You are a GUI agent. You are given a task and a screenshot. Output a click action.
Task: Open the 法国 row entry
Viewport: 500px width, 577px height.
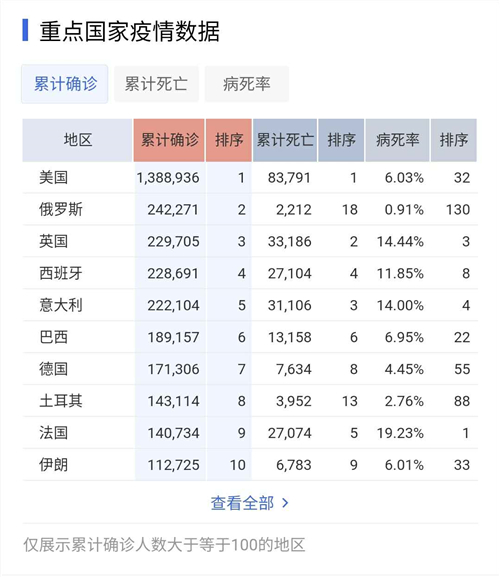click(x=250, y=433)
